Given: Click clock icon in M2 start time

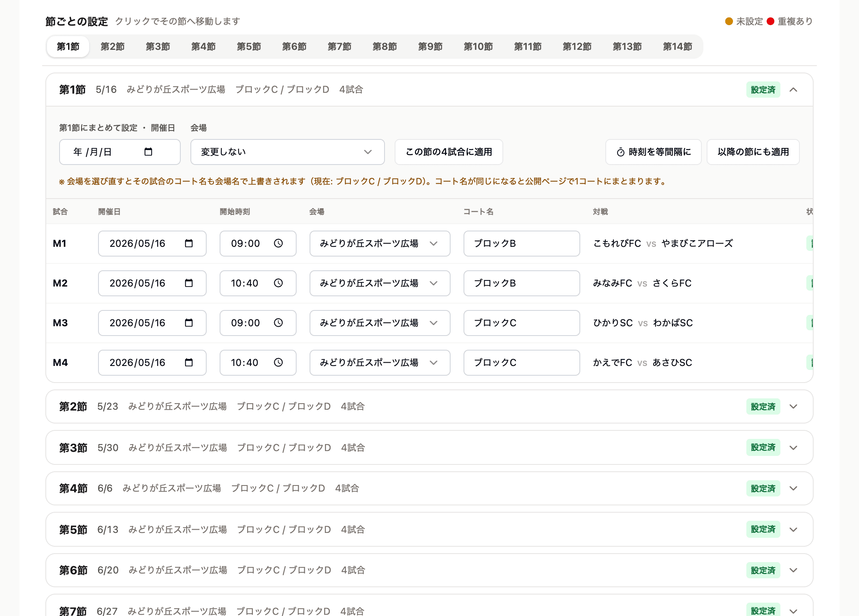Looking at the screenshot, I should point(278,283).
